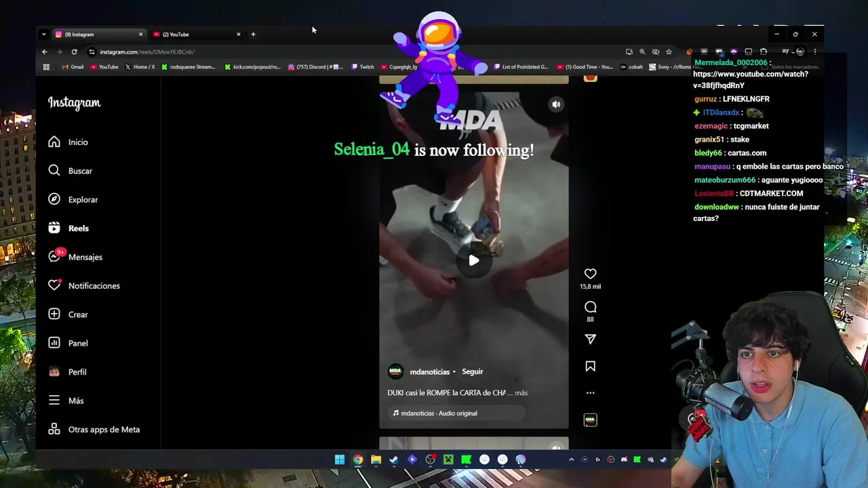Image resolution: width=868 pixels, height=488 pixels.
Task: Open the Twitch bookmark
Action: 363,67
